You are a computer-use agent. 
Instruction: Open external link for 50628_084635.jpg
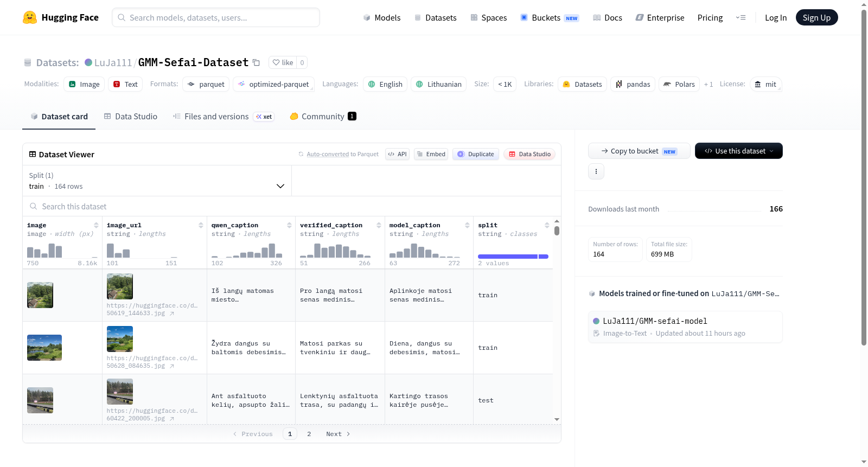tap(172, 366)
